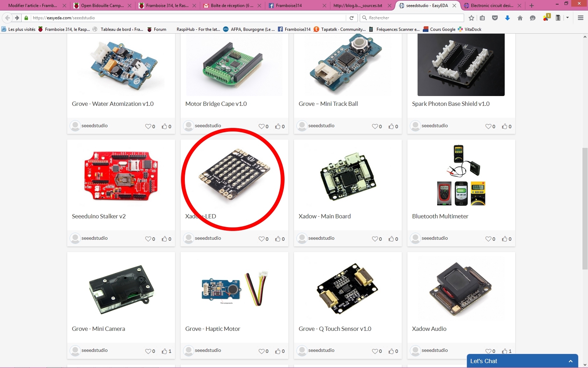Like the Motor Bridge Cape v1.0 project

pyautogui.click(x=278, y=126)
